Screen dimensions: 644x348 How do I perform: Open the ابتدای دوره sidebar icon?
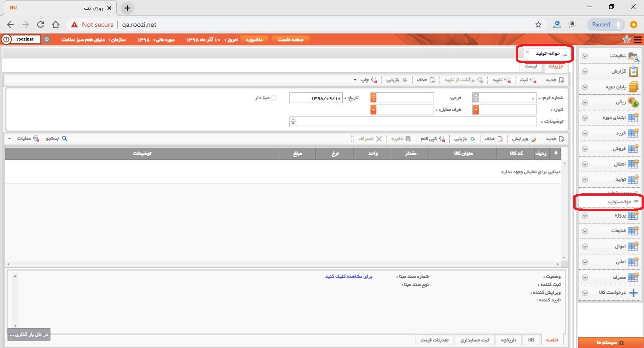(x=633, y=118)
